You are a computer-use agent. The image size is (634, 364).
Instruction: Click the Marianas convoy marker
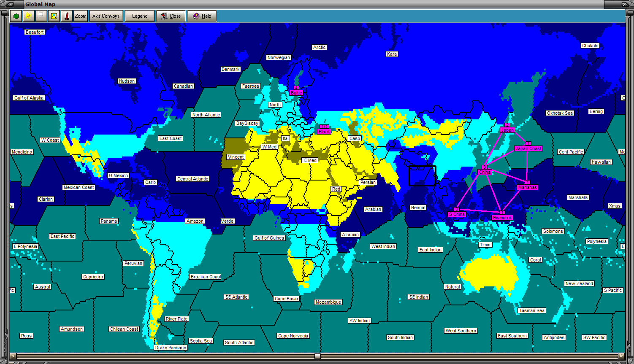tap(527, 187)
